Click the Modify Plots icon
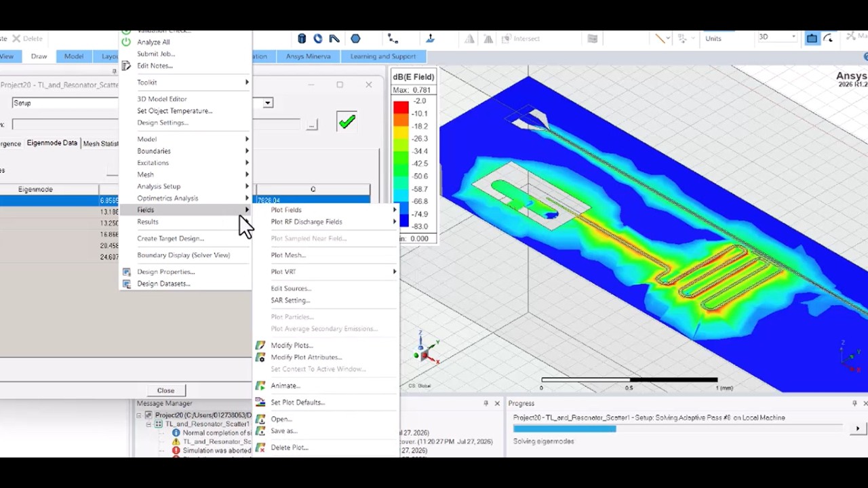The image size is (868, 488). [x=260, y=346]
